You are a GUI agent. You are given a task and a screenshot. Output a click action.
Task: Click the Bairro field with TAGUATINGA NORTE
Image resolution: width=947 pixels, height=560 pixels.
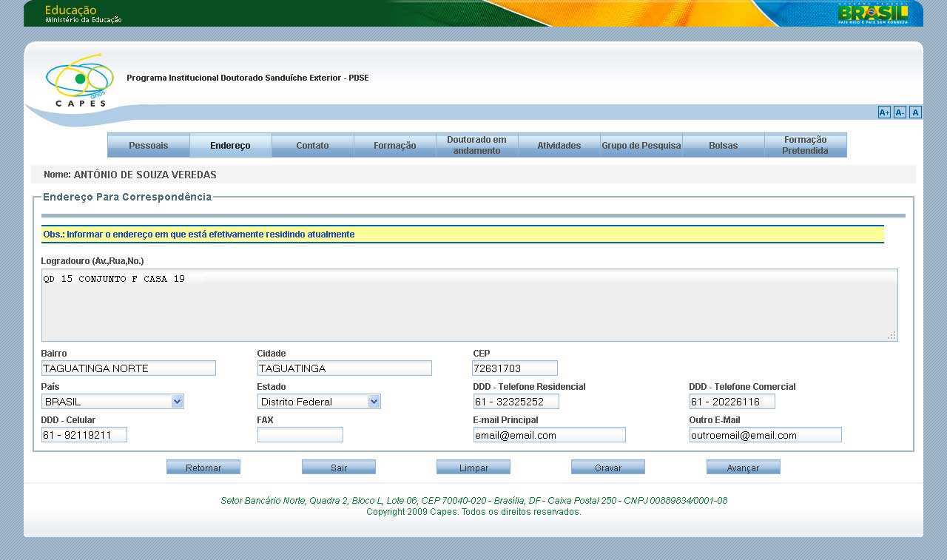(129, 368)
